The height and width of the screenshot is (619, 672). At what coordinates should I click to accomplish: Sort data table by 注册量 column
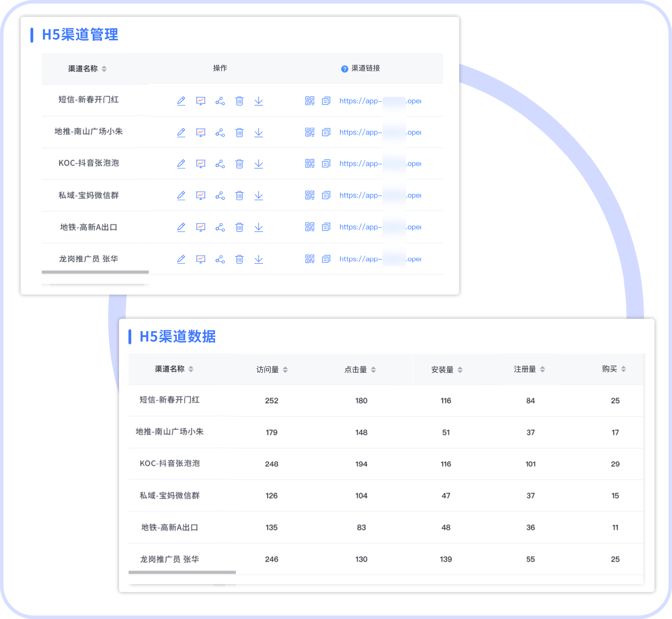[542, 369]
